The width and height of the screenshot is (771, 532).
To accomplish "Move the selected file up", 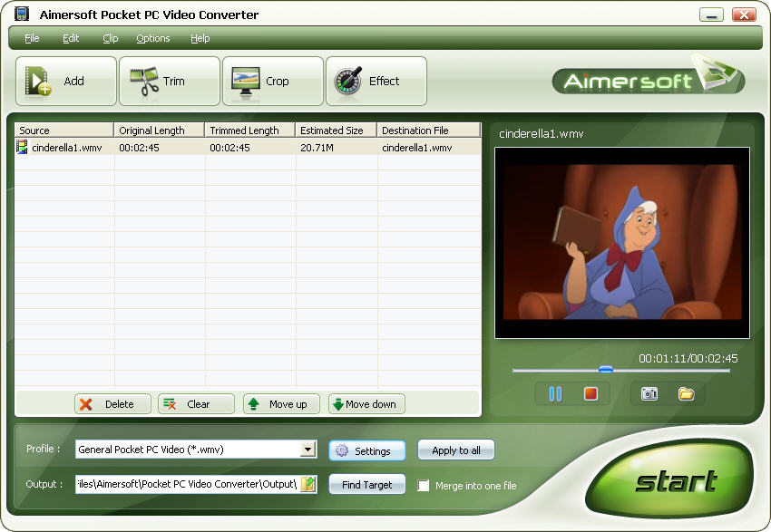I will (x=281, y=404).
